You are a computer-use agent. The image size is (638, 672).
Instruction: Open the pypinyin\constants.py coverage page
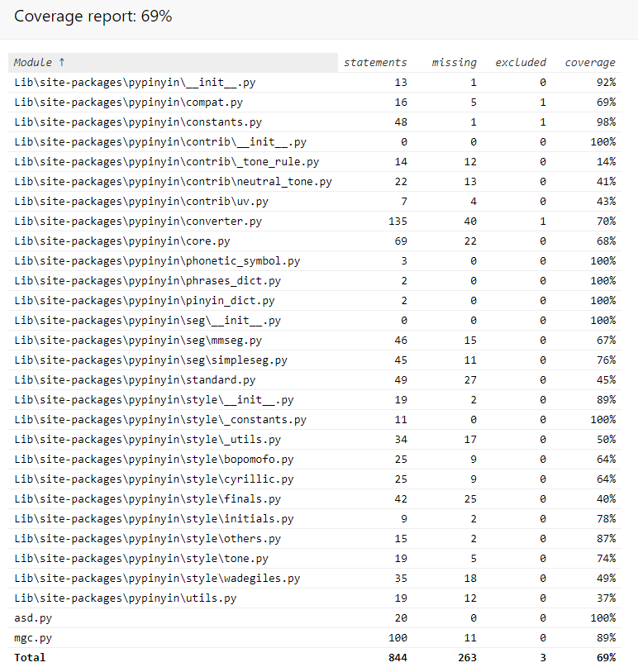(137, 122)
